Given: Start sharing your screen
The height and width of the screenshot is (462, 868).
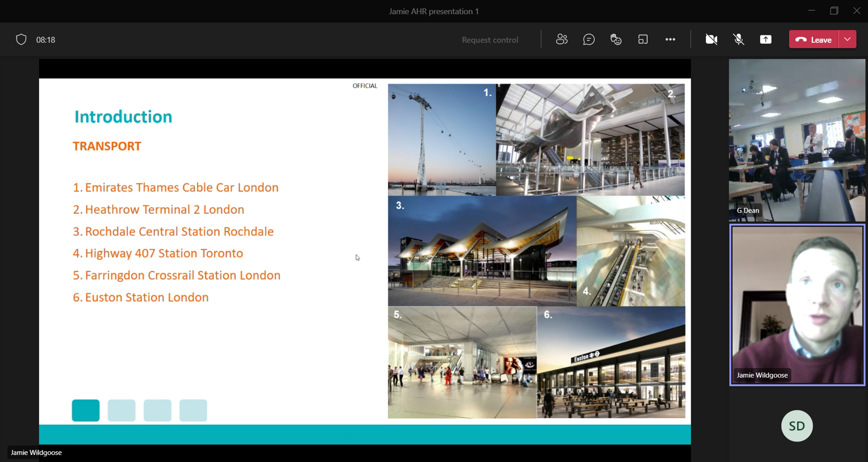Looking at the screenshot, I should [x=765, y=39].
